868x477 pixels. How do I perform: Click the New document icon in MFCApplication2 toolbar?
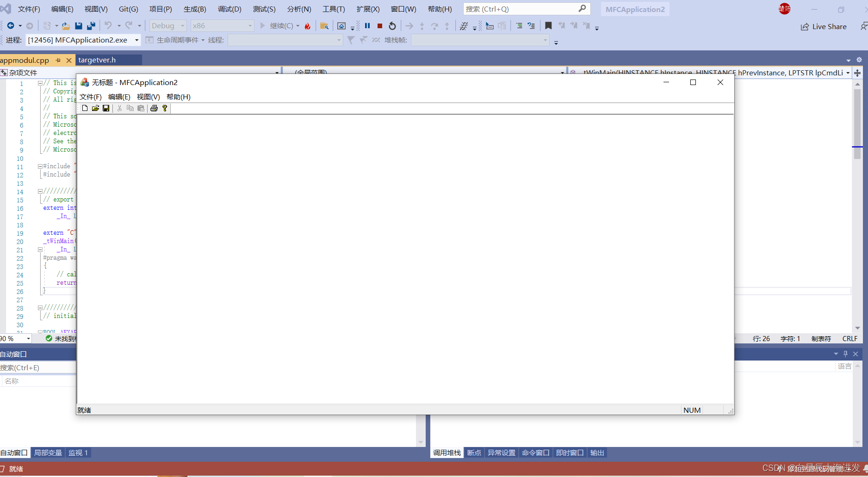(85, 108)
